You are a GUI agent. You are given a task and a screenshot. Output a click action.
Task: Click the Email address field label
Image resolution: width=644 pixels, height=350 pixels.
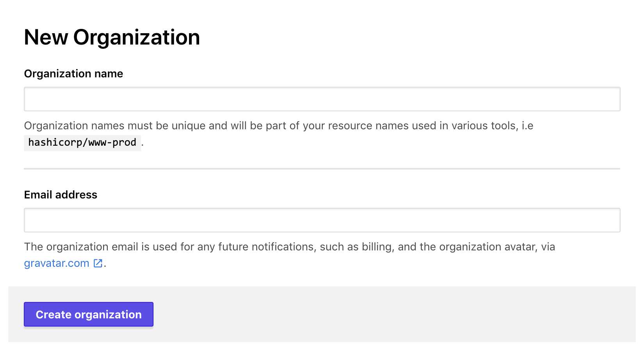[x=61, y=195]
